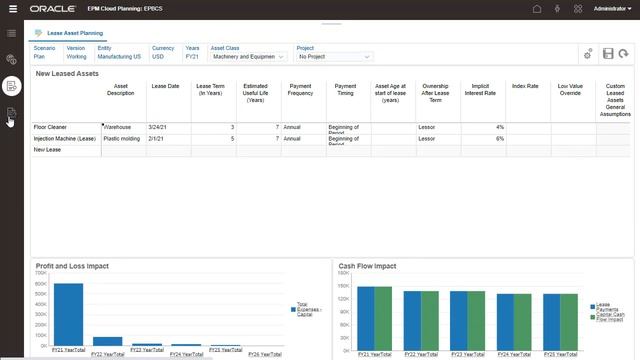Select the Floor Cleaner row header

pos(67,127)
